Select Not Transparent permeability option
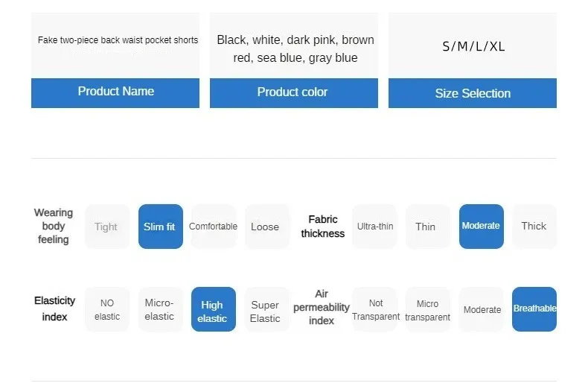The image size is (588, 386). pos(375,309)
